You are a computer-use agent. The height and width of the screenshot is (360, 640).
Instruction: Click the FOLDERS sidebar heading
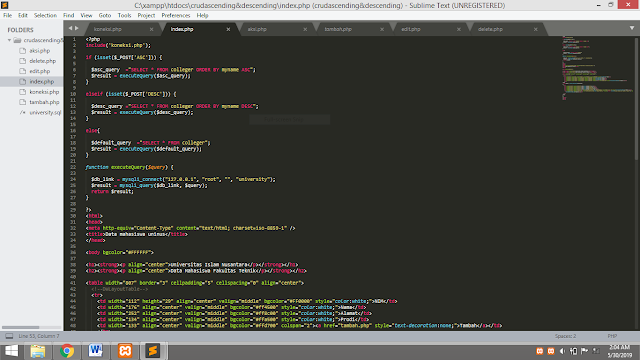(20, 30)
